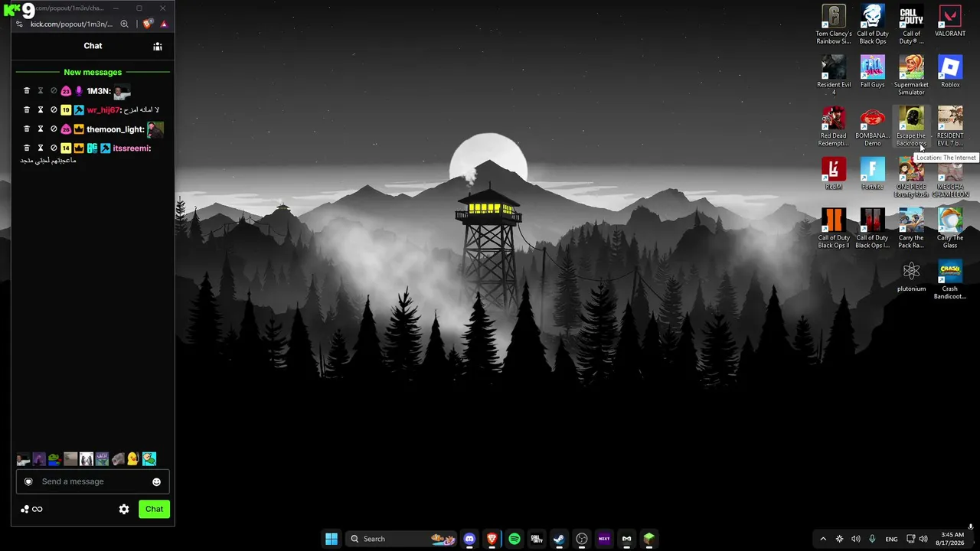The image size is (980, 551).
Task: Switch to Brave browser on taskbar
Action: click(492, 539)
